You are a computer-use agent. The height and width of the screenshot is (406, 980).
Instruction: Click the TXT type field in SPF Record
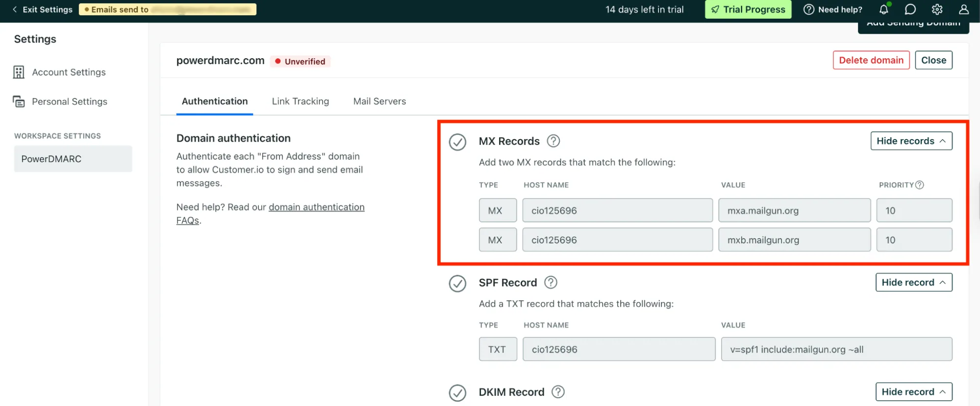point(498,349)
